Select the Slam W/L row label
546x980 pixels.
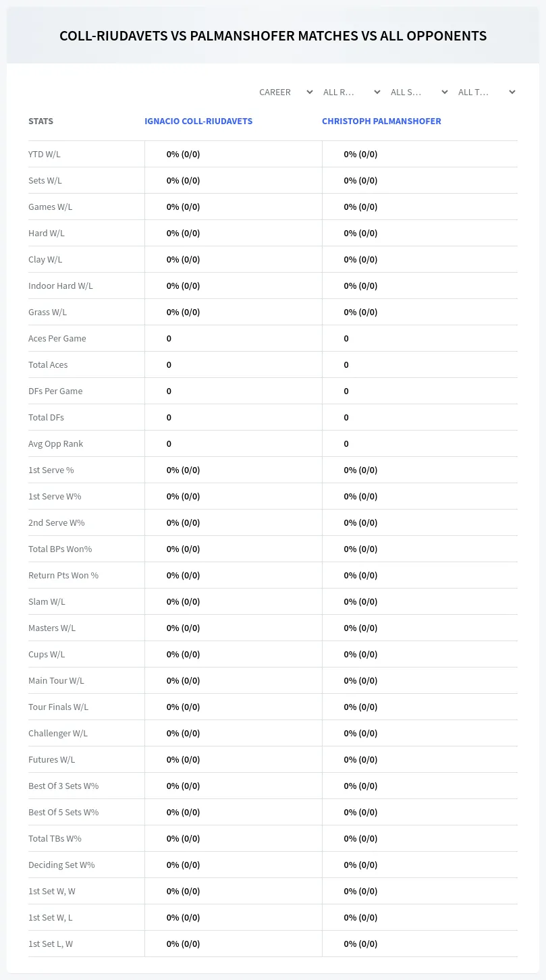(x=47, y=601)
